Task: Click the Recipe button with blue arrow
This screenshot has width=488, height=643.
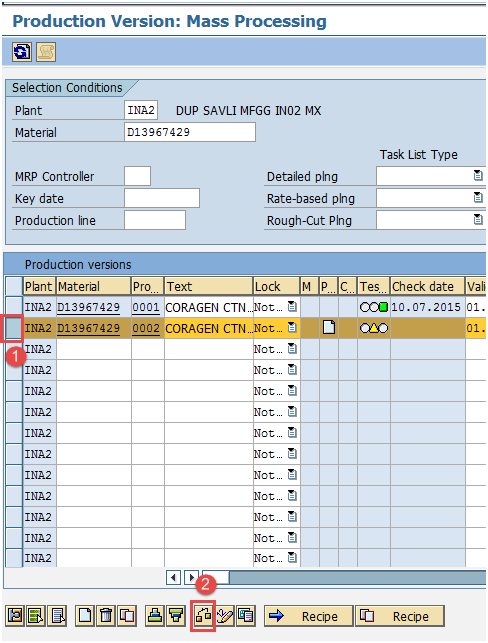Action: pos(308,616)
